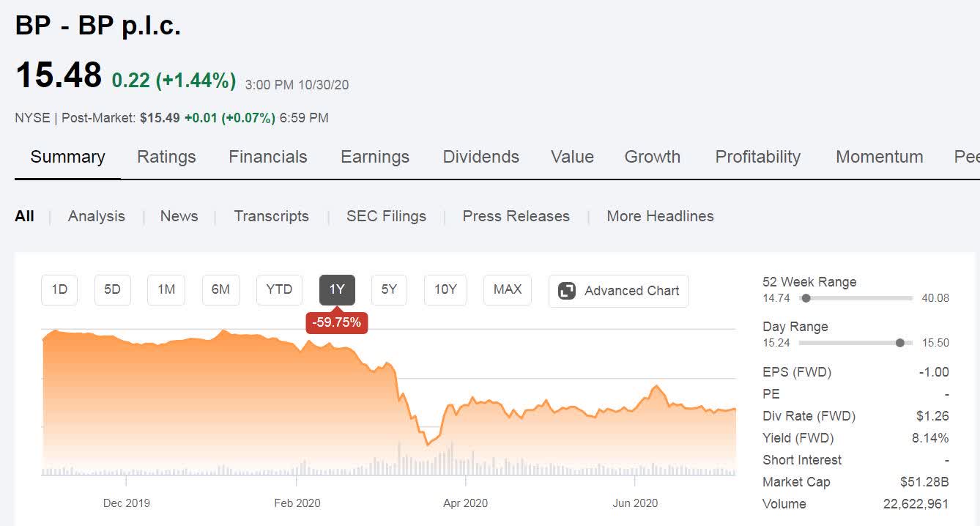The height and width of the screenshot is (526, 980).
Task: Select the 5Y chart range
Action: [x=389, y=289]
